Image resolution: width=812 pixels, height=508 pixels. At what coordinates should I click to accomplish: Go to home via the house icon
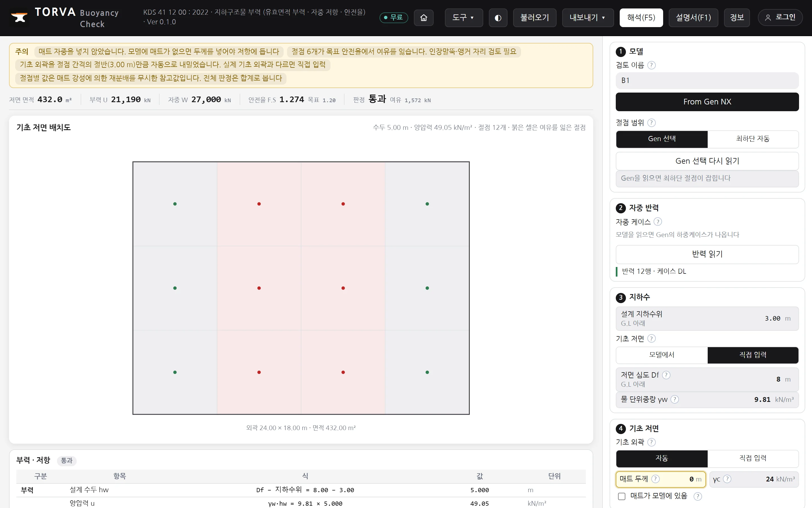(423, 17)
